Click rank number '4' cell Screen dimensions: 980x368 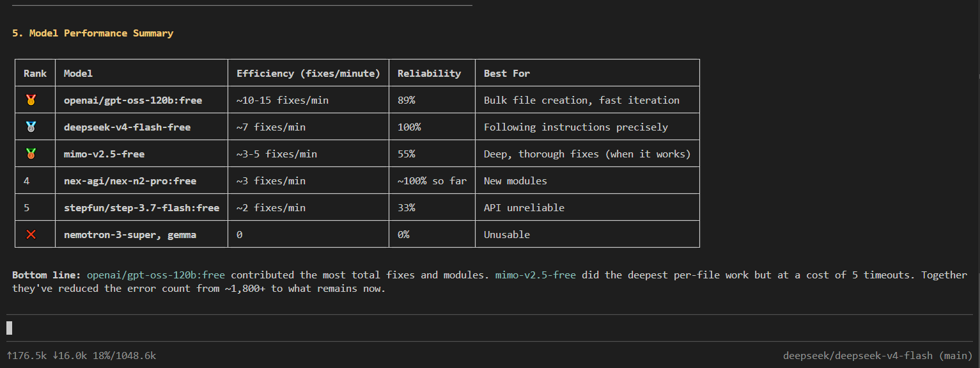[26, 180]
